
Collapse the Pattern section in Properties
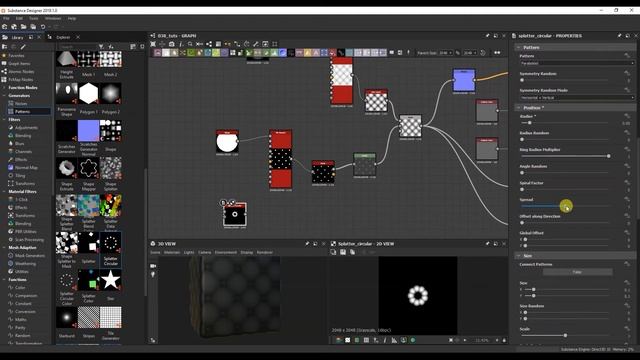(x=519, y=47)
